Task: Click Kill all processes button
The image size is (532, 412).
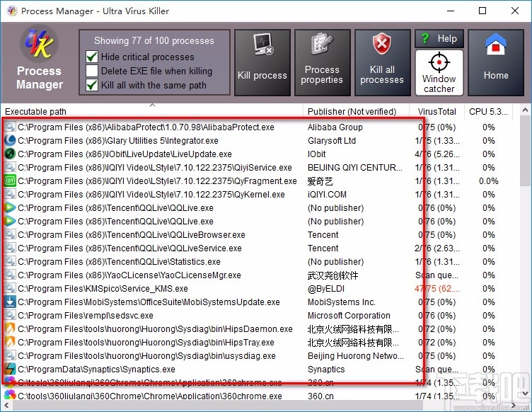Action: (x=382, y=62)
